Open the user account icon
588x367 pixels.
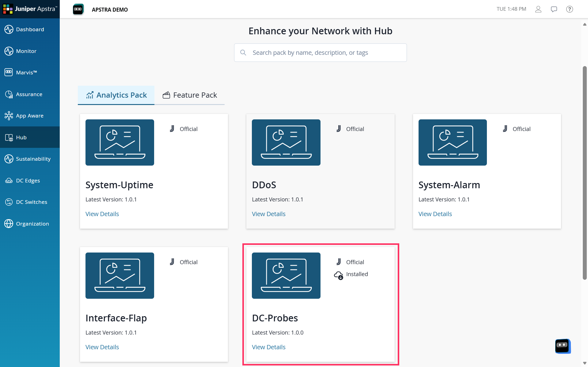point(538,9)
